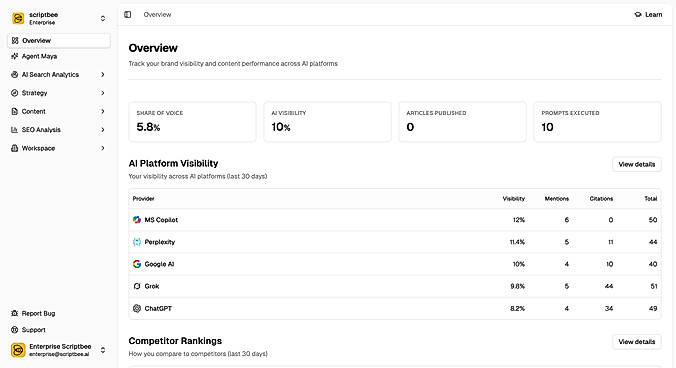Viewport: 676px width, 368px height.
Task: Click the Content document icon
Action: (15, 111)
